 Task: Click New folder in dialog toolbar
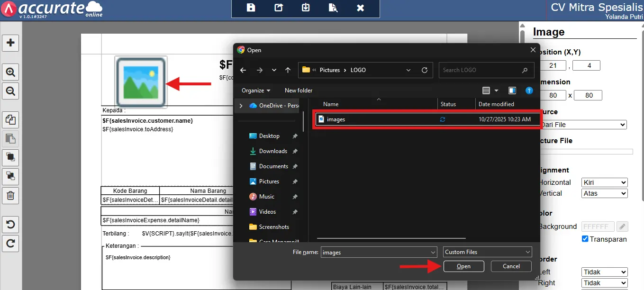299,91
